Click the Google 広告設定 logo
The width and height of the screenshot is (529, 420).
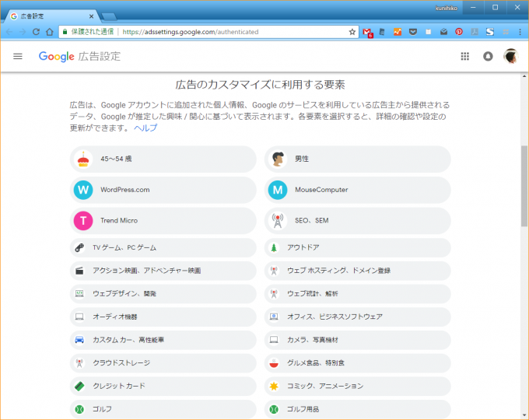[79, 56]
